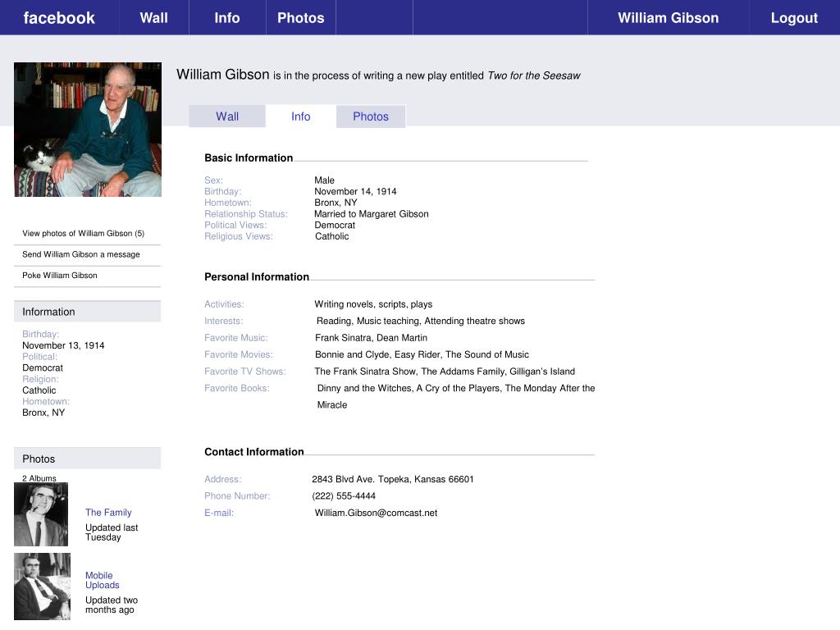Switch to the Wall profile tab
Screen dimensions: 840x630
pos(227,116)
